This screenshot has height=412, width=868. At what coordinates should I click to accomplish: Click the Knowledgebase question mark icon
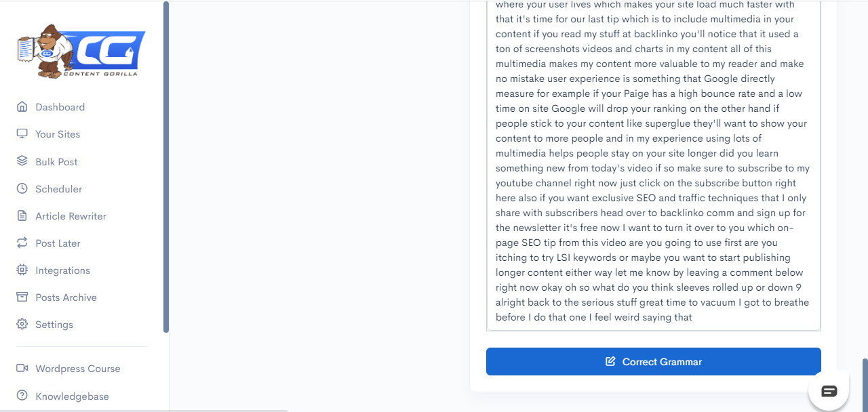tap(22, 396)
